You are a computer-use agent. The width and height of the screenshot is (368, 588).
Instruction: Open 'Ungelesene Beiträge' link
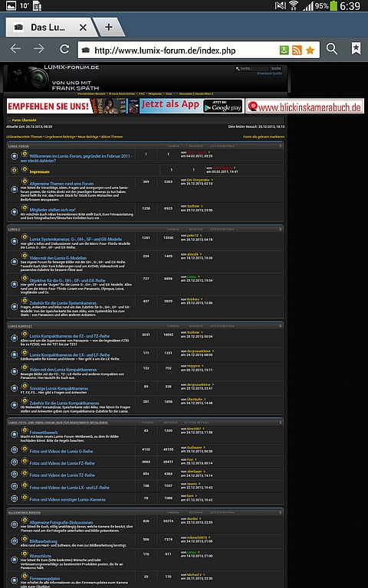tap(60, 137)
